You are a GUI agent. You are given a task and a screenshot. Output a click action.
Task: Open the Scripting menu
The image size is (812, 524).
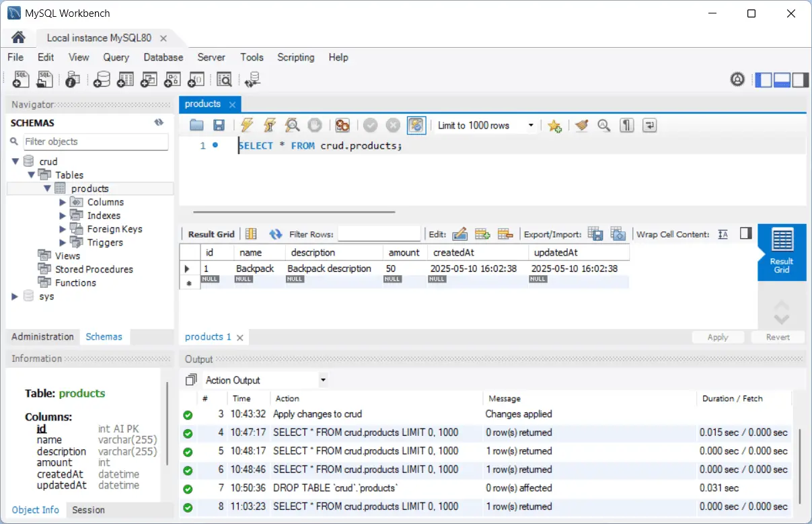(296, 57)
